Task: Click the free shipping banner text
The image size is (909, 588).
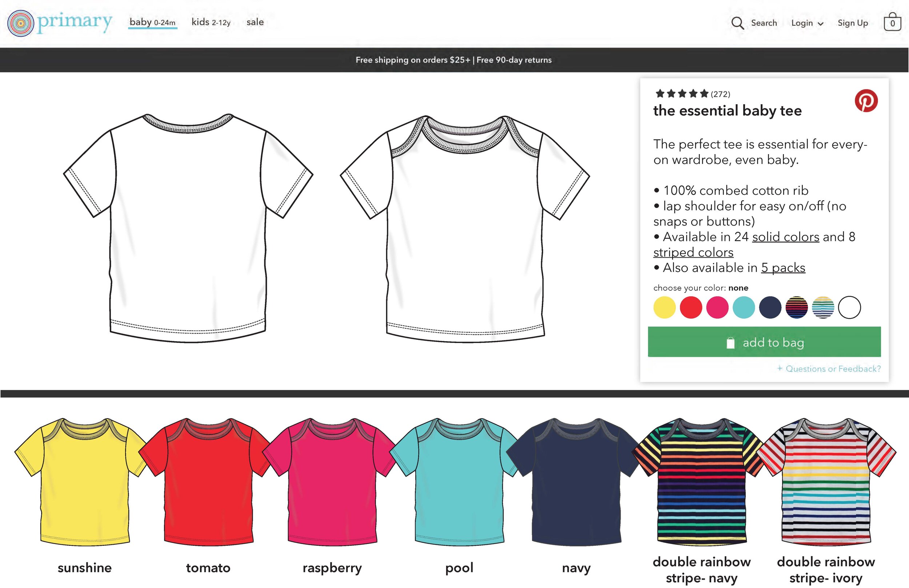Action: coord(454,60)
